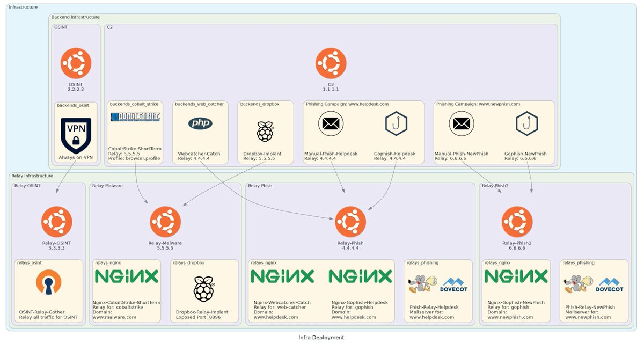Select the Nginx-Webcatcher-Catch logo
Screen dimensions: 644x343
pyautogui.click(x=282, y=276)
